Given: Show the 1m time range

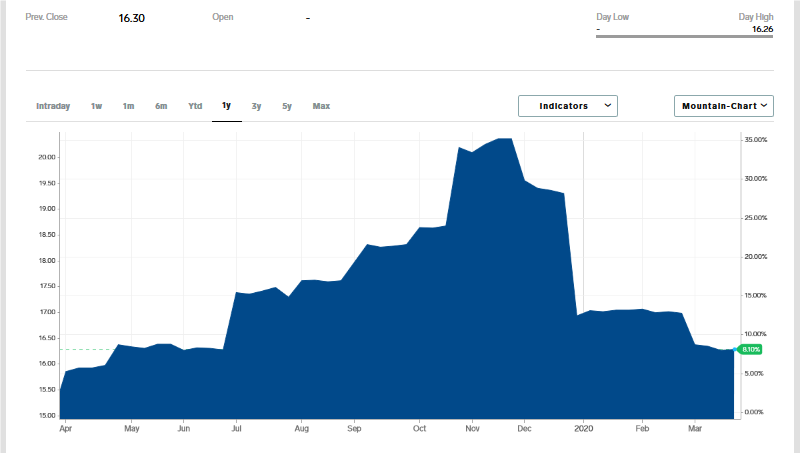Looking at the screenshot, I should [x=128, y=106].
